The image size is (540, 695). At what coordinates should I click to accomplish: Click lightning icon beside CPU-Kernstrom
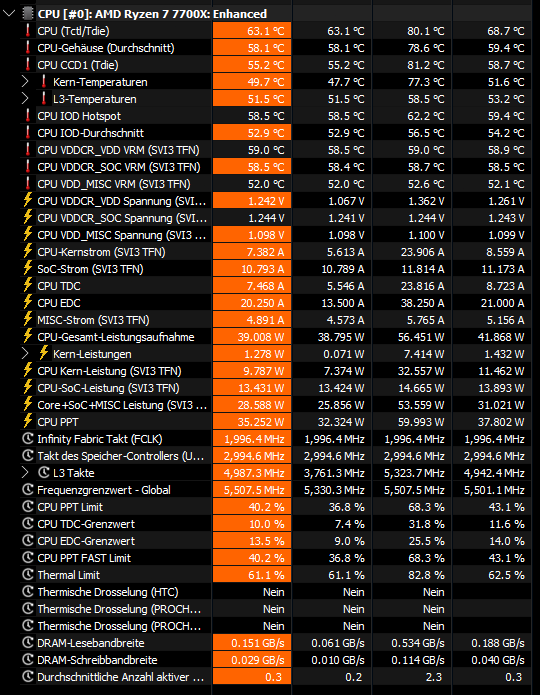[27, 252]
